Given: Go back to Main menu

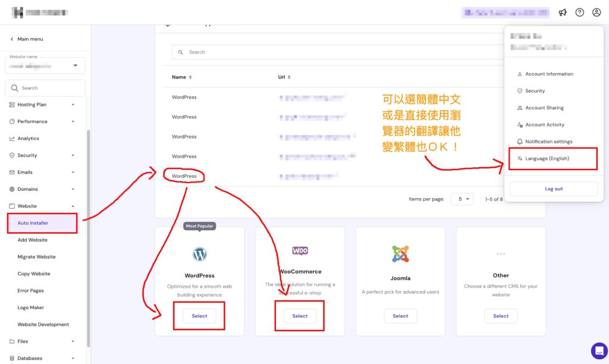Looking at the screenshot, I should (26, 39).
